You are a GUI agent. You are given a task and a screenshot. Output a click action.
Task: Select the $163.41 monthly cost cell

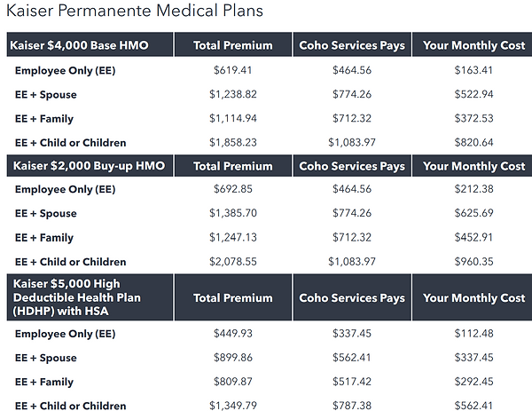473,68
